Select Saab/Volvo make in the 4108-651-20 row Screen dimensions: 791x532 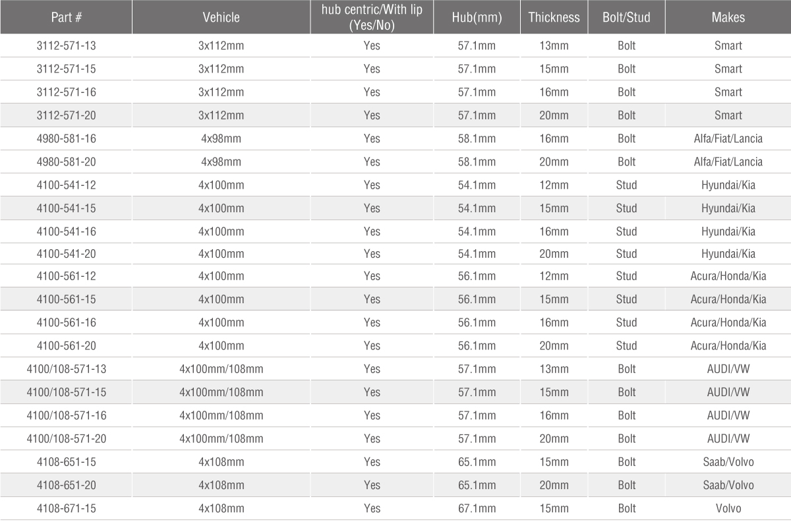728,485
